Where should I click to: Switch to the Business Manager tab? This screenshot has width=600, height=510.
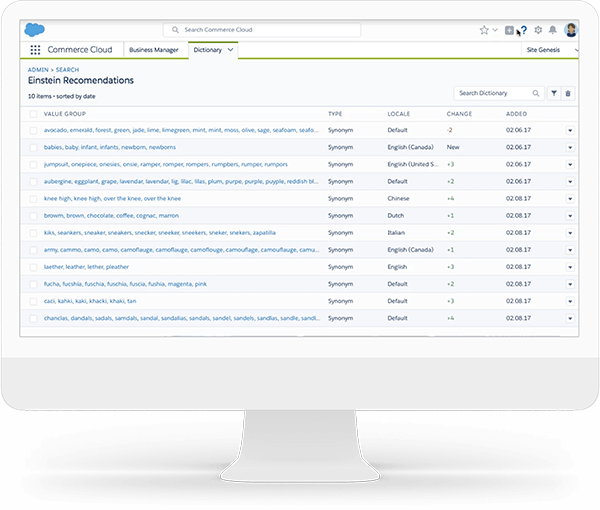click(x=154, y=50)
